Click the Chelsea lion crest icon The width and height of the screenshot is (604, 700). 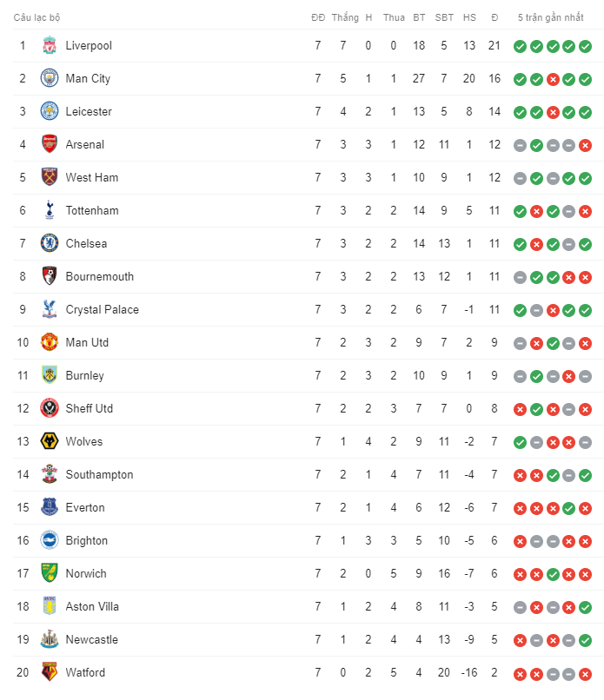click(x=49, y=243)
